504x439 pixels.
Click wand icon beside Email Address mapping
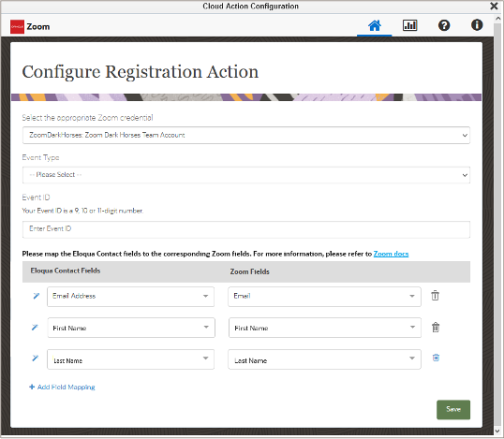pyautogui.click(x=36, y=296)
